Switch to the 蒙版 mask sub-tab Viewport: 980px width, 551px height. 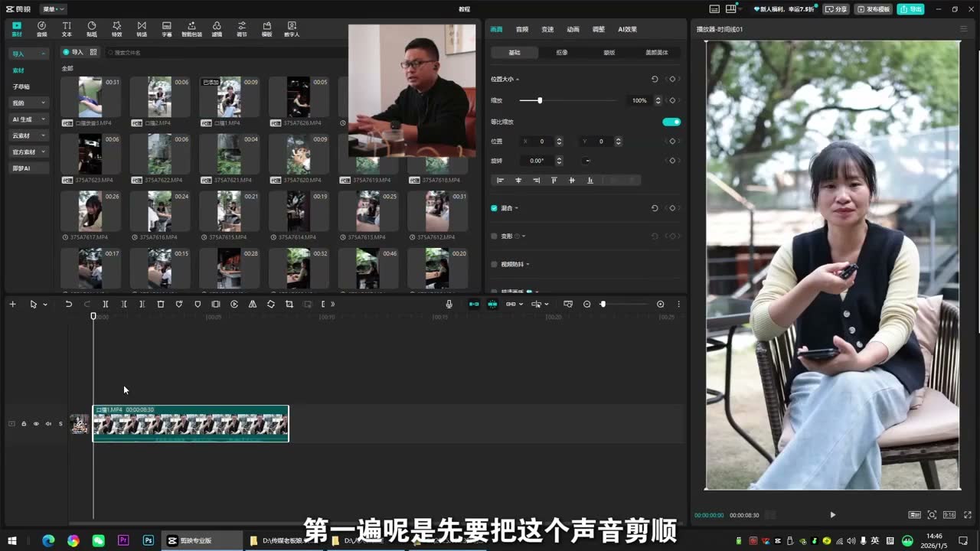(609, 53)
